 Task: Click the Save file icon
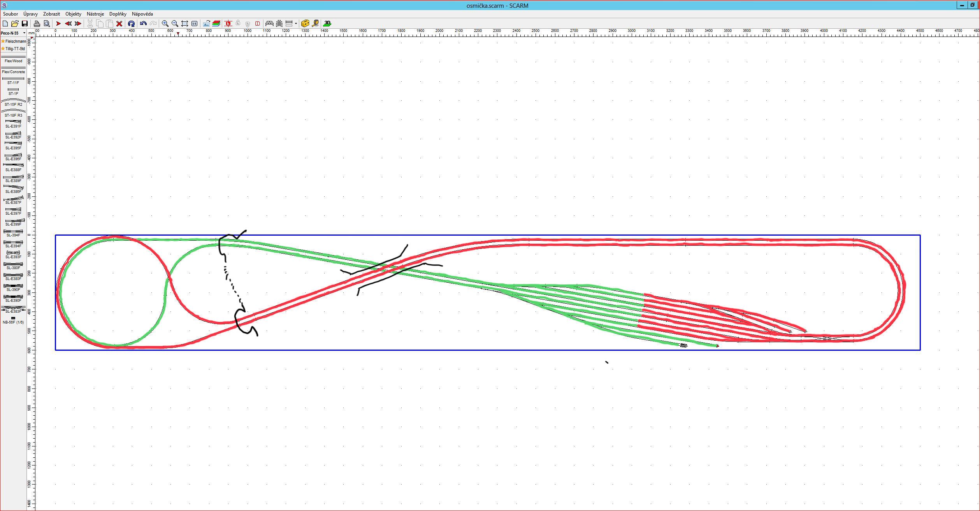[x=25, y=24]
